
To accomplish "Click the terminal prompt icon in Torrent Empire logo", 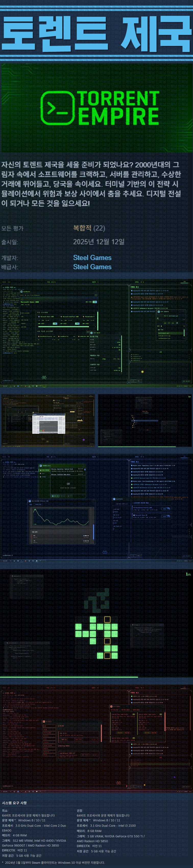I will (x=57, y=107).
